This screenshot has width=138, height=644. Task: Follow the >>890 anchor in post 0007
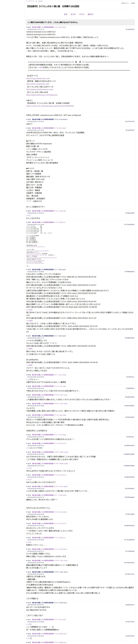[29, 365]
